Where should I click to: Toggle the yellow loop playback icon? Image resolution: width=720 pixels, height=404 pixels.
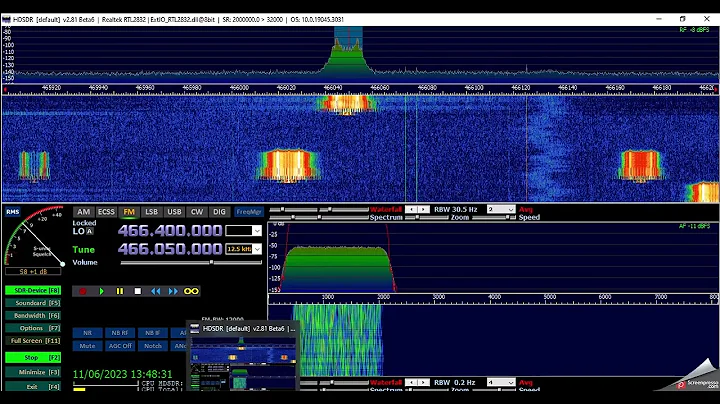coord(191,291)
